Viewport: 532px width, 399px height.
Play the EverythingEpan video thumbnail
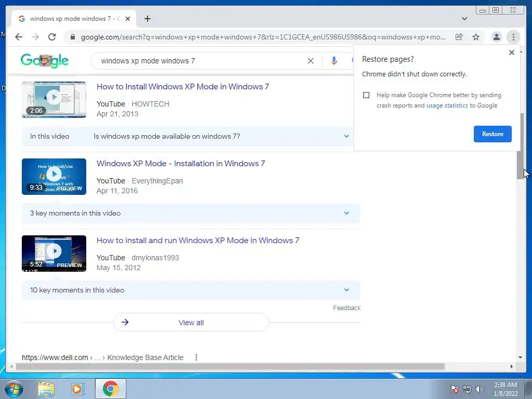coord(54,177)
